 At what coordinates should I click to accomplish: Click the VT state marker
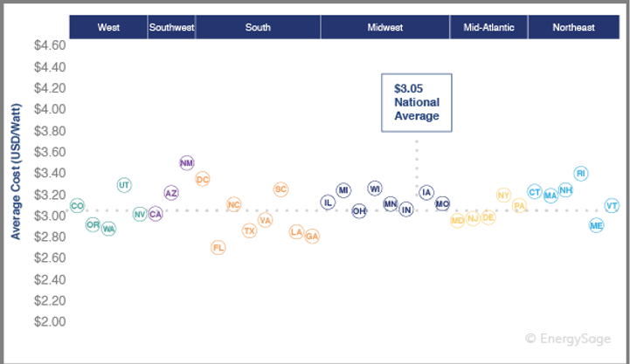(x=612, y=206)
